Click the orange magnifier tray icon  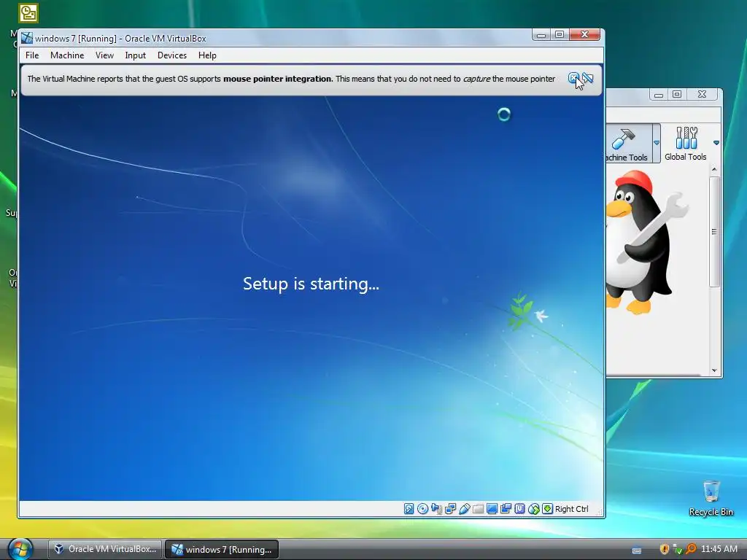coord(690,549)
